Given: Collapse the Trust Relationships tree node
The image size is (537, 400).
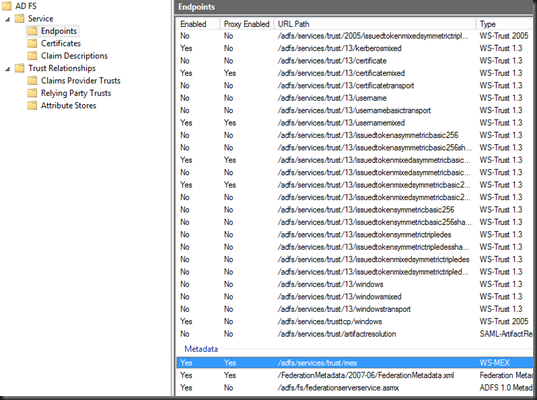Looking at the screenshot, I should point(7,69).
